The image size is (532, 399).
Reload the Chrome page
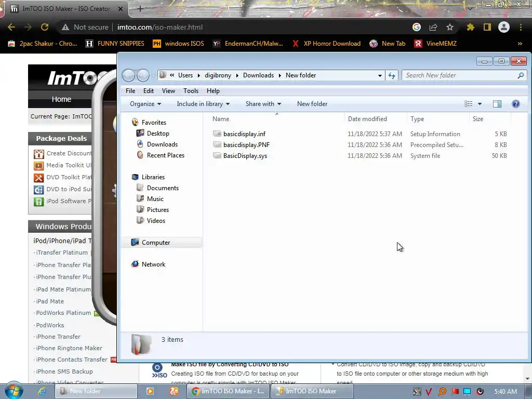click(45, 27)
